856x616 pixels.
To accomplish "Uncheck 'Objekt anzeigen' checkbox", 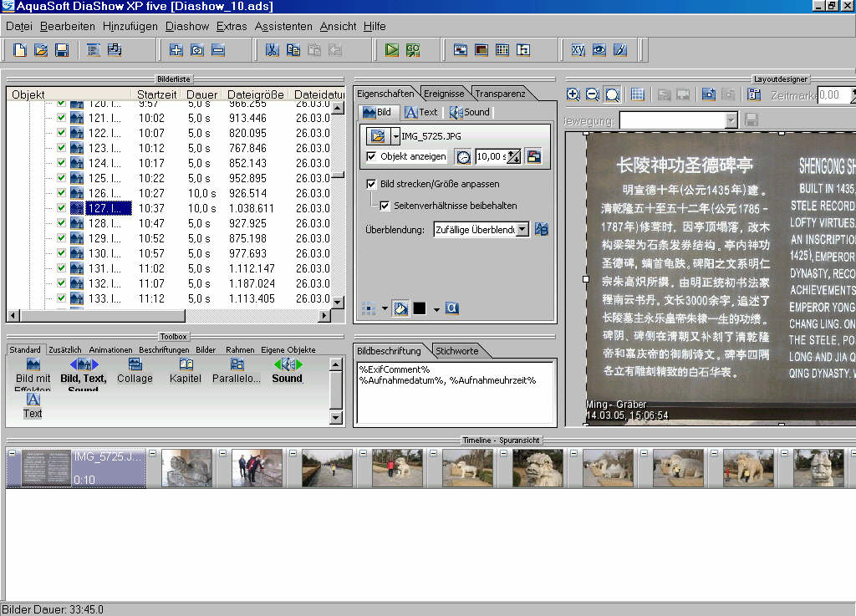I will (372, 156).
